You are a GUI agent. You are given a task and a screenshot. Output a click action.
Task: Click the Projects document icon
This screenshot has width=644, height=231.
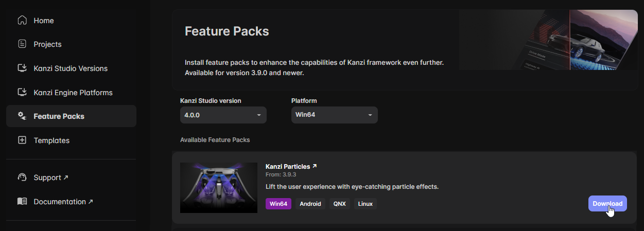pos(22,44)
